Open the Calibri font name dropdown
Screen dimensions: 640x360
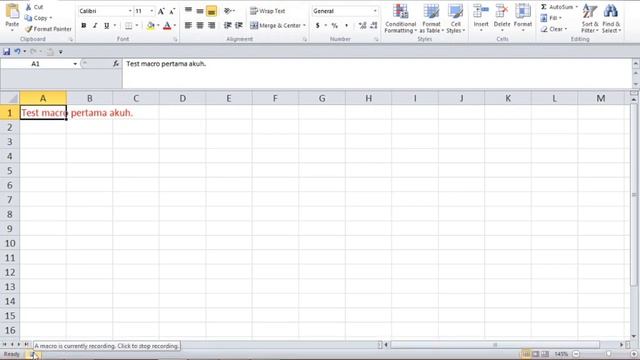tap(130, 11)
